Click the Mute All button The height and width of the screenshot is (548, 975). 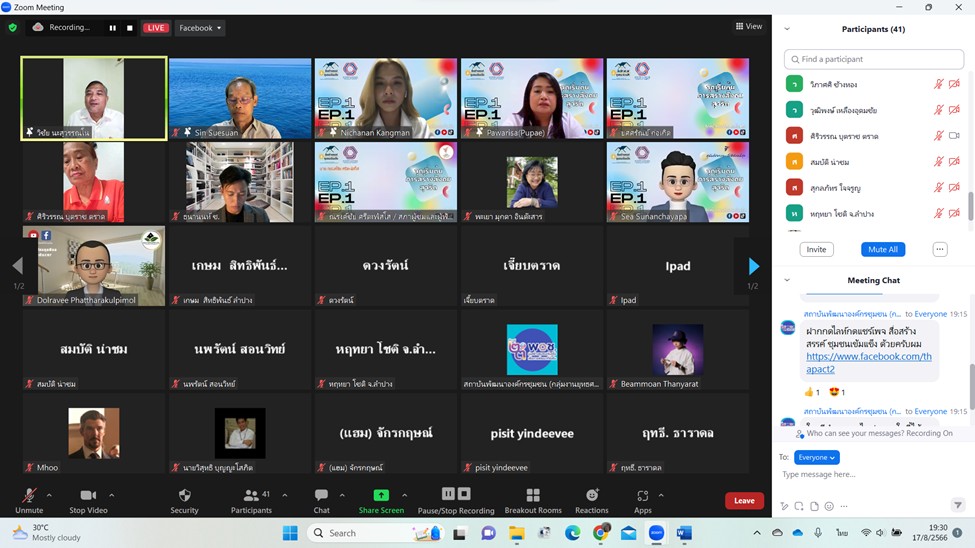882,249
